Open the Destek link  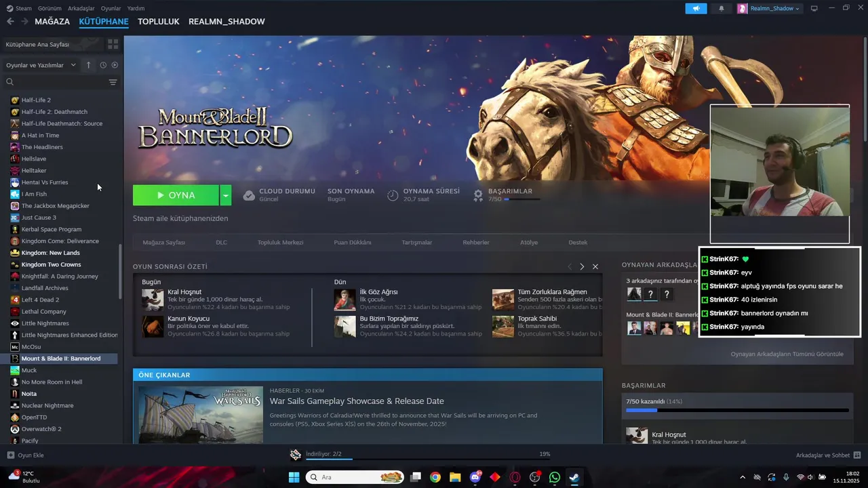tap(578, 243)
